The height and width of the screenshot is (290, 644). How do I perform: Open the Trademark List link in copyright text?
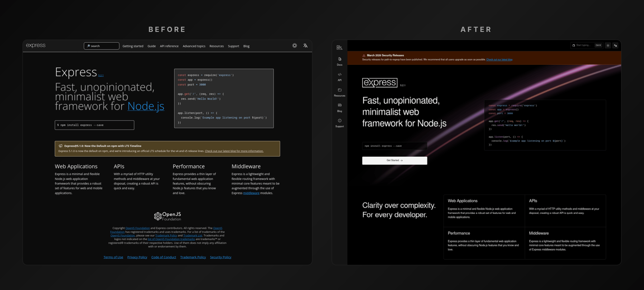(193, 236)
